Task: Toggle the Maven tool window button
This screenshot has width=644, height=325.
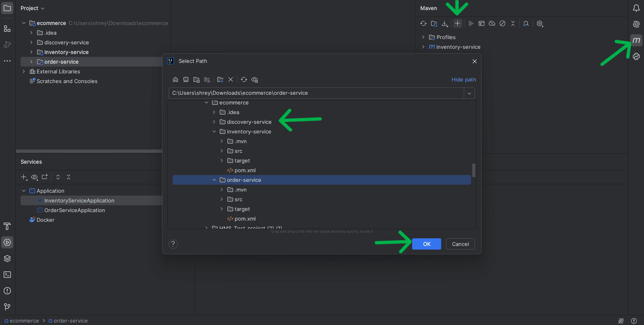Action: coord(636,40)
